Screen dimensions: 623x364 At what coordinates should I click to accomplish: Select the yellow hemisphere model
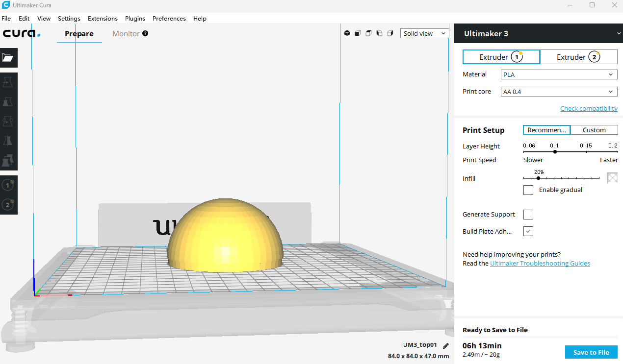click(x=225, y=235)
